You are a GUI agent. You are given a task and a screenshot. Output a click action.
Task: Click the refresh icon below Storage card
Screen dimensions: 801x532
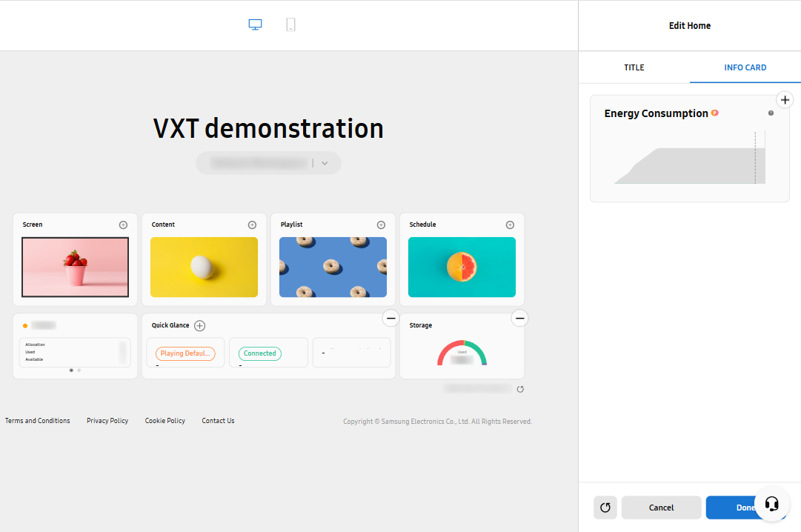pyautogui.click(x=520, y=389)
